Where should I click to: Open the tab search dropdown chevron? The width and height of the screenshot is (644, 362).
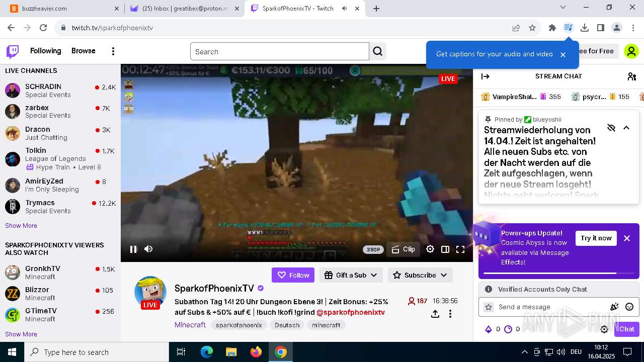click(x=563, y=8)
